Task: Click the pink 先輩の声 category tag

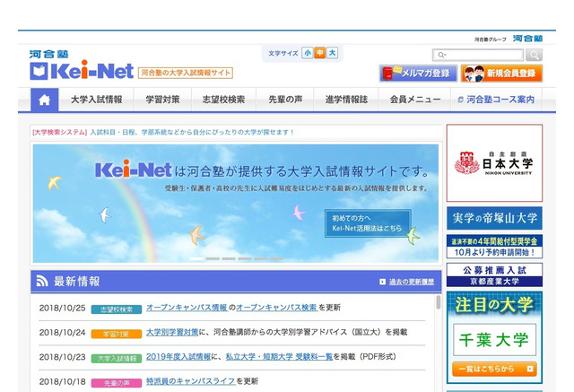Action: (x=117, y=383)
